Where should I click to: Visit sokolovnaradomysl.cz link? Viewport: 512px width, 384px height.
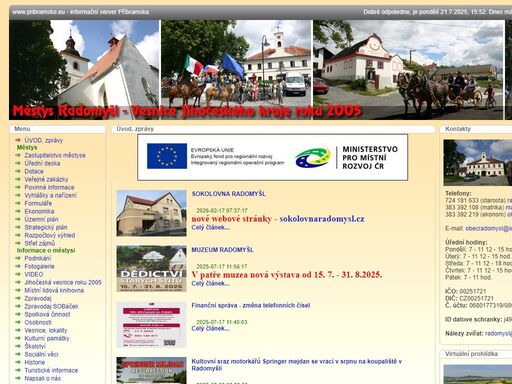(x=322, y=219)
